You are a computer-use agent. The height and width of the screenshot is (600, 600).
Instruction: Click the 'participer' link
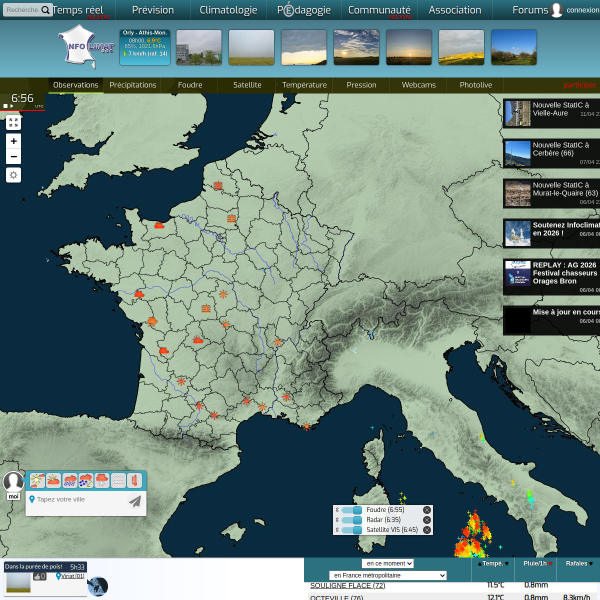click(x=579, y=85)
